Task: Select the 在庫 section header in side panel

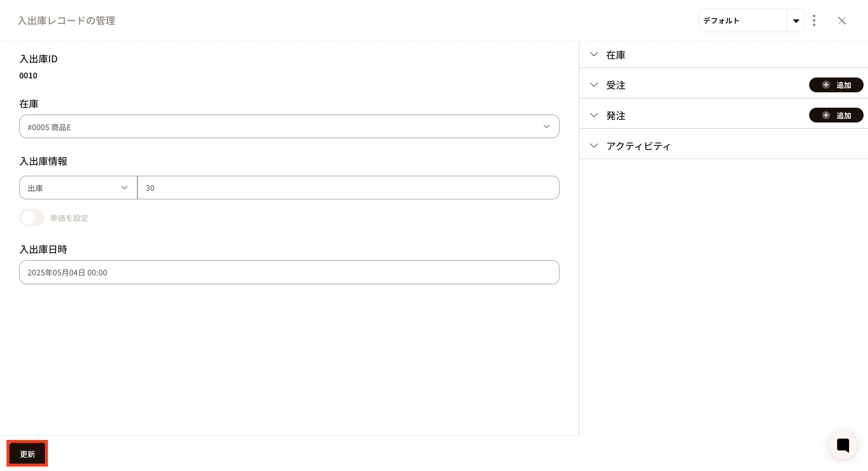Action: tap(616, 55)
